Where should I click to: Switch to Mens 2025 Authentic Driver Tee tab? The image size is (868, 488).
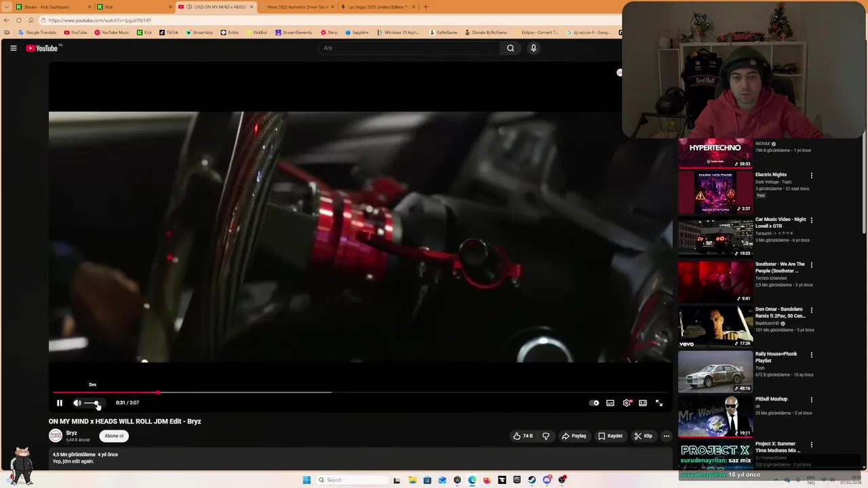tap(296, 7)
